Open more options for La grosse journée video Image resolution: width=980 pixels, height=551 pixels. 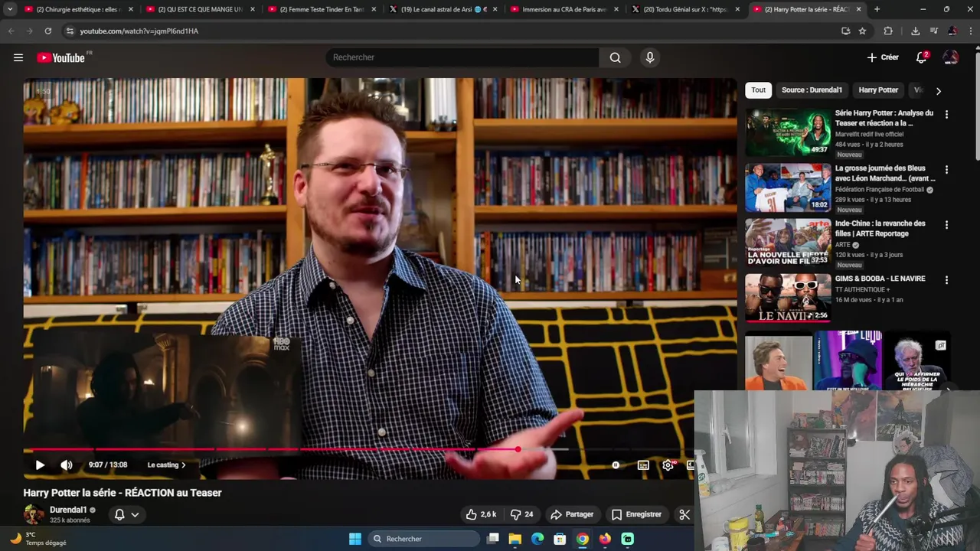[946, 170]
